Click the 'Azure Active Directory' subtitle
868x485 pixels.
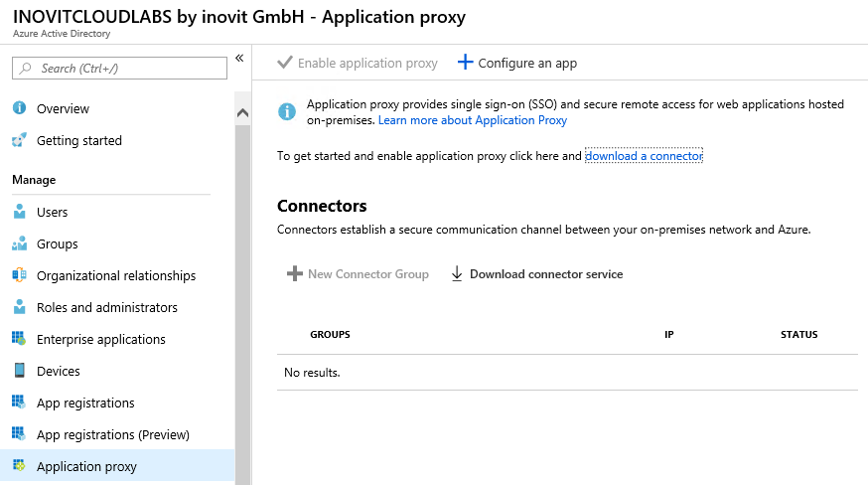click(62, 33)
